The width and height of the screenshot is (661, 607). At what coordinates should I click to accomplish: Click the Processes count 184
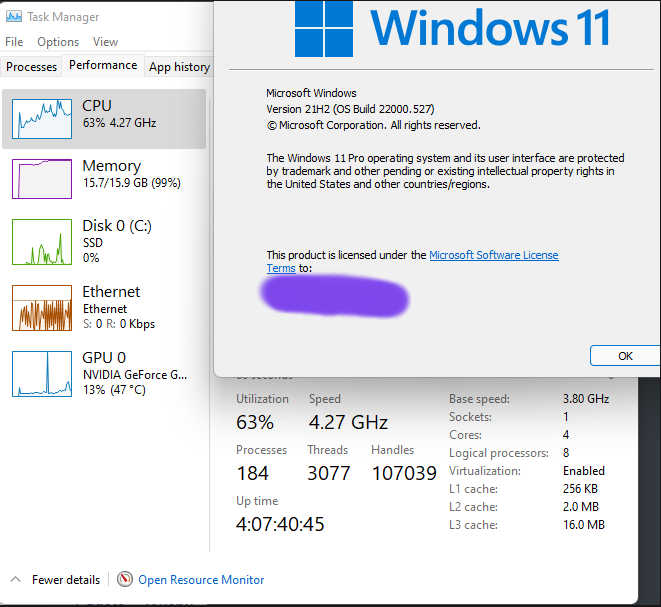(x=253, y=473)
